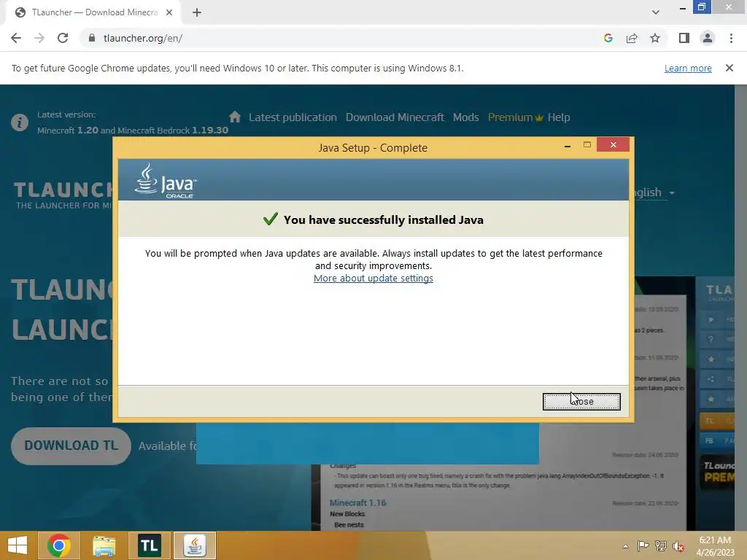Click the TLAUNCHER logo on the webpage
The image size is (747, 560).
point(63,195)
